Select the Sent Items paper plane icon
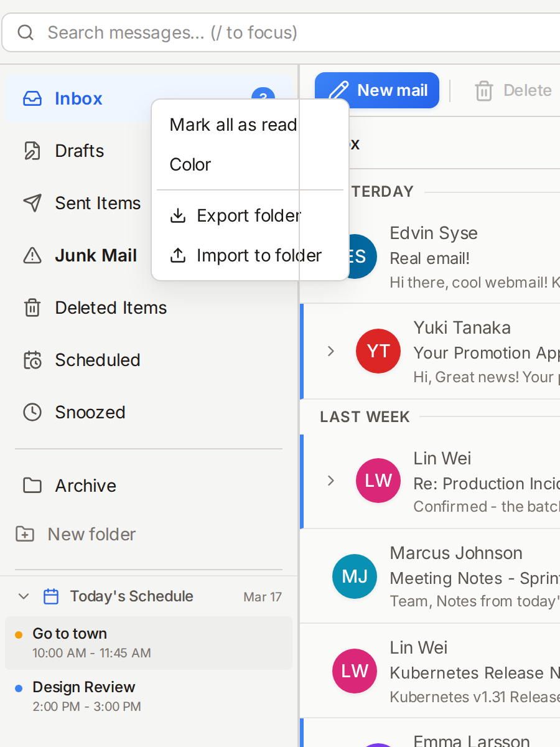This screenshot has height=747, width=560. pos(32,203)
